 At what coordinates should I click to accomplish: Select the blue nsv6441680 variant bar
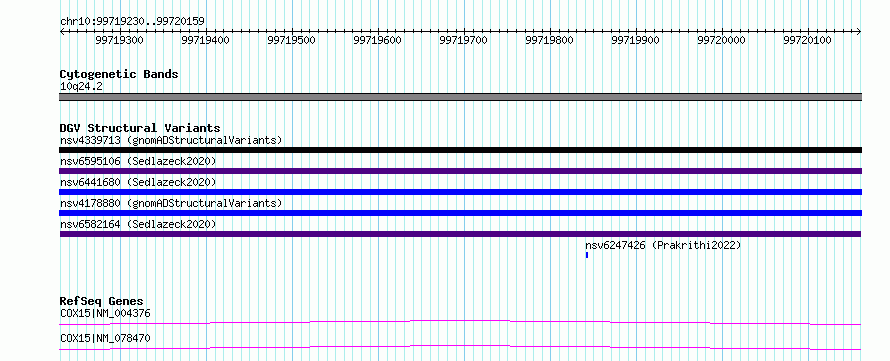point(460,192)
